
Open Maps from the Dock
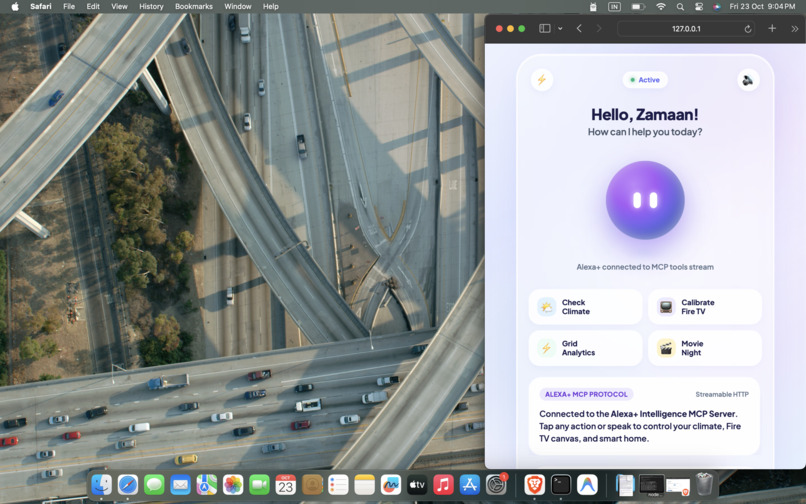pos(207,484)
